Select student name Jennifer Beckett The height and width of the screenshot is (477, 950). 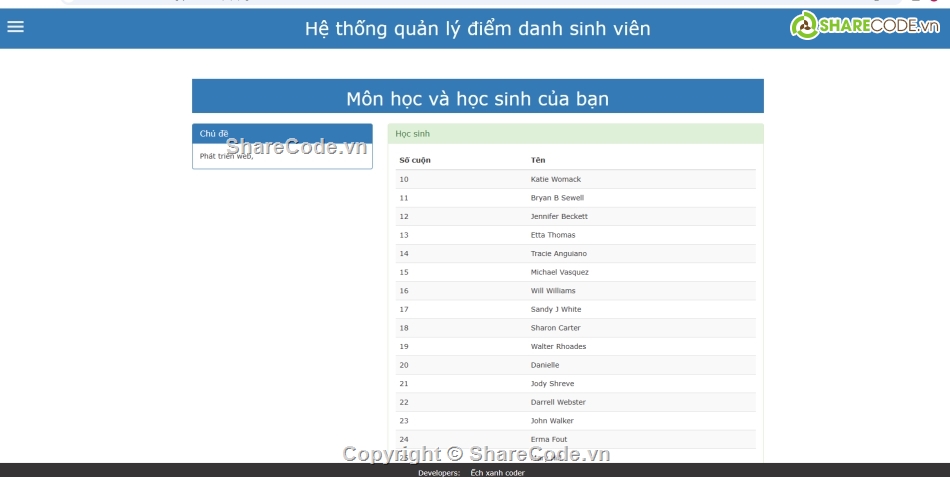coord(559,216)
